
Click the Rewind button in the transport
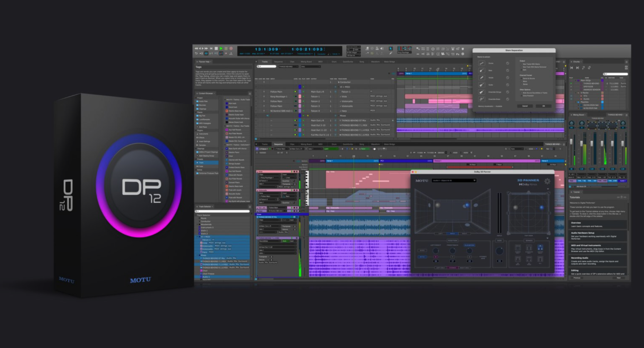tap(196, 48)
